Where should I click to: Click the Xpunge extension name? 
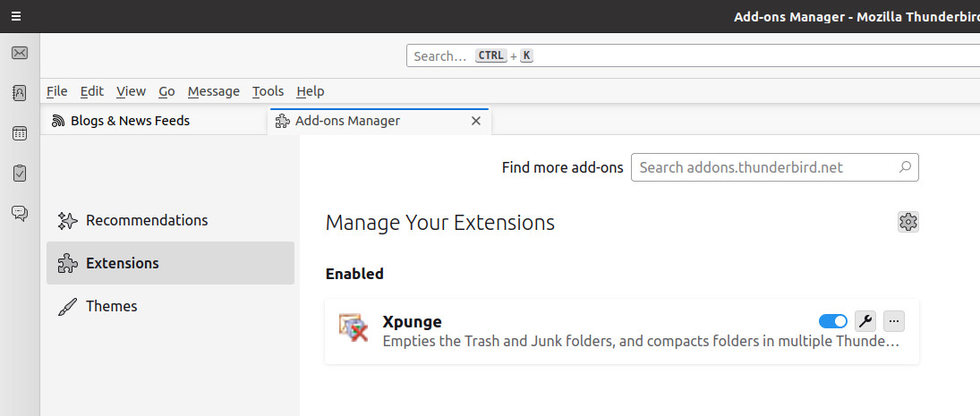(x=412, y=322)
